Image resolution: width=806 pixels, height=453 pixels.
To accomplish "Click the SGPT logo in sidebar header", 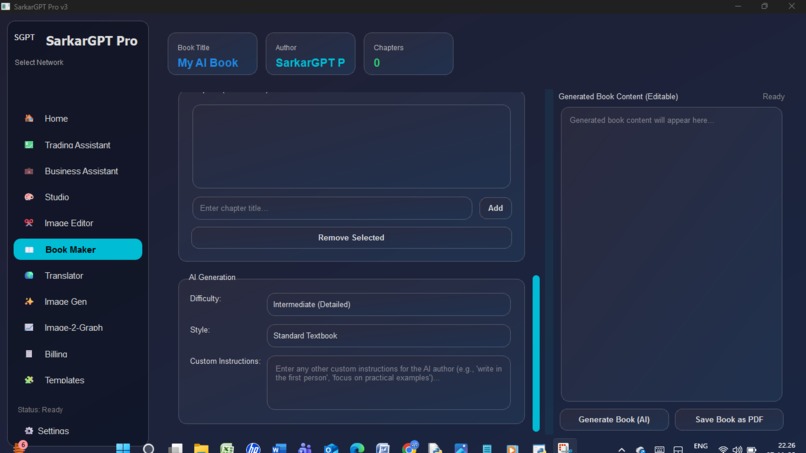I will [24, 38].
